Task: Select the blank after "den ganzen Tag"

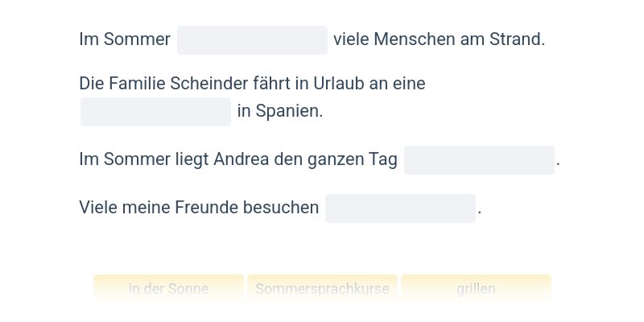Action: click(479, 160)
